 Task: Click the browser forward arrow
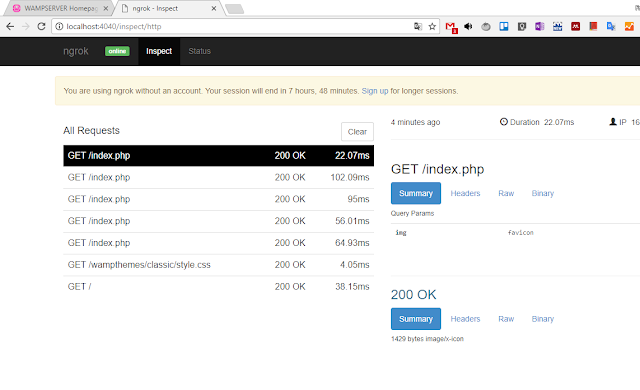(x=26, y=27)
